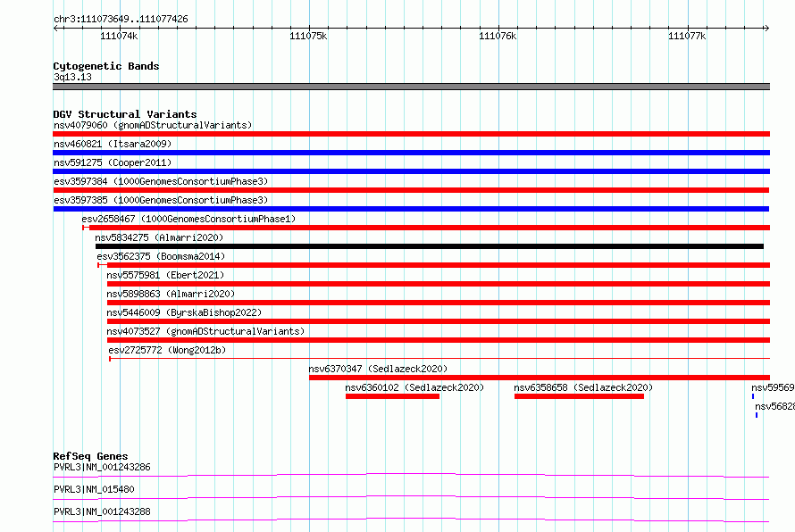Click the blue nsv460821 Itsara2009 bar
795x532 pixels.
pyautogui.click(x=411, y=153)
